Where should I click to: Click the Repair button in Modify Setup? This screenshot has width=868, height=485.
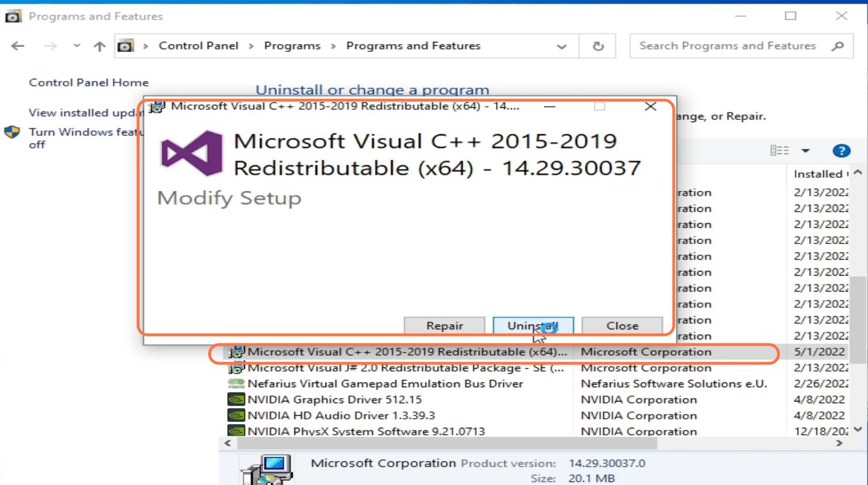click(x=445, y=326)
